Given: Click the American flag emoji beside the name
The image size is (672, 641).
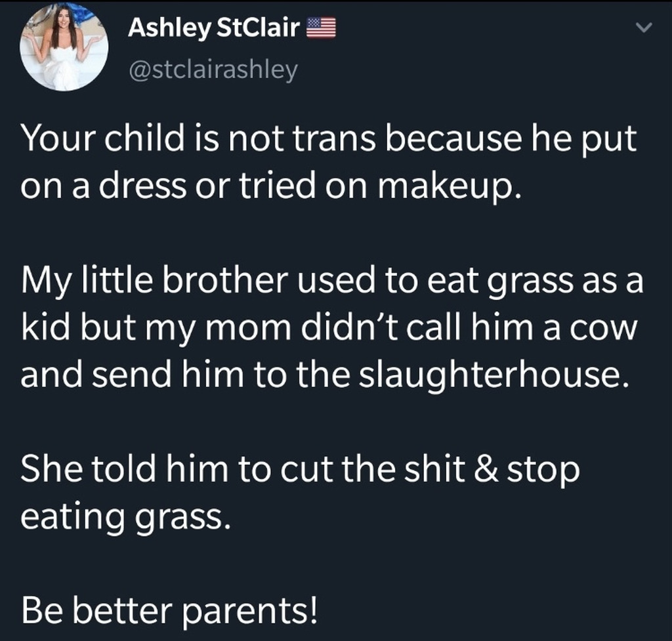Looking at the screenshot, I should [321, 28].
